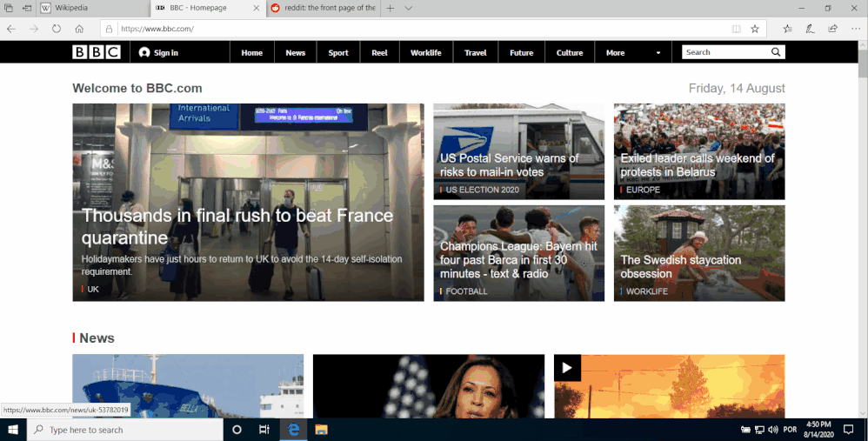The width and height of the screenshot is (868, 441).
Task: Open Belarus protests story
Action: (697, 165)
